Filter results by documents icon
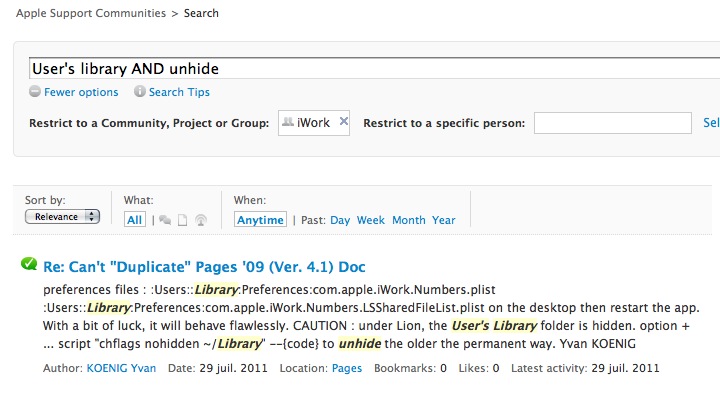Screen dimensions: 720x411 point(182,220)
